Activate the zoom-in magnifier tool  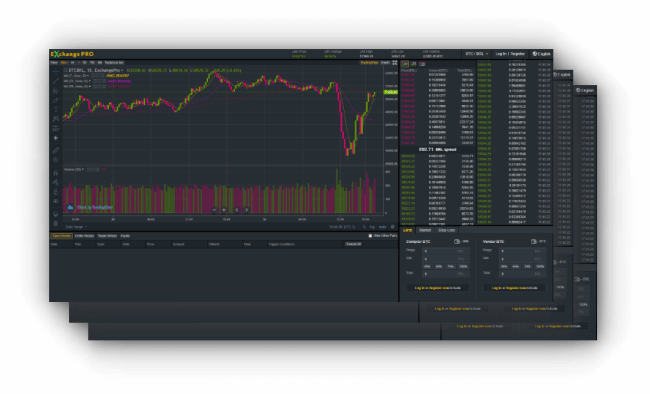click(x=56, y=160)
